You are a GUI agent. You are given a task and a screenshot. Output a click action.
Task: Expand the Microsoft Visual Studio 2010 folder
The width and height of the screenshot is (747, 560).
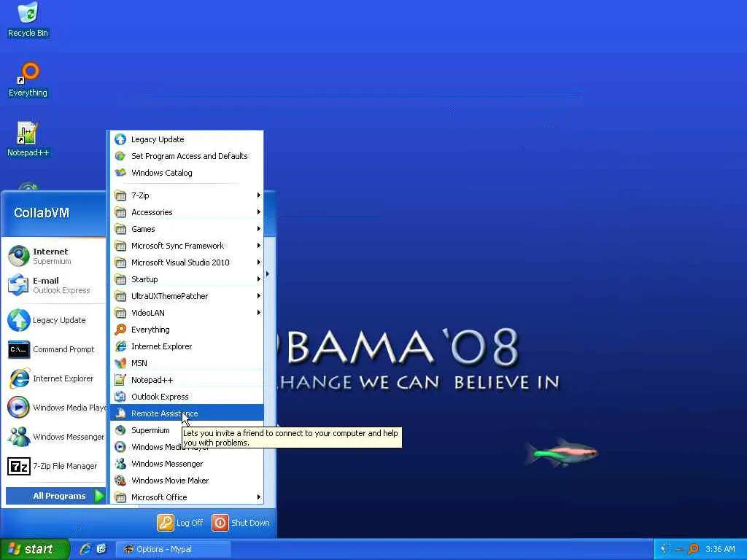tap(187, 262)
